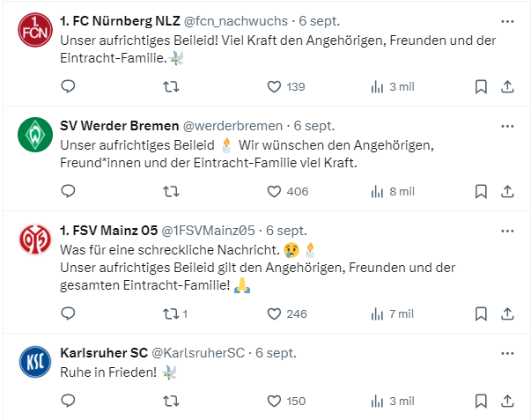531x420 pixels.
Task: Bookmark the Karlsruher SC tweet
Action: (x=481, y=401)
